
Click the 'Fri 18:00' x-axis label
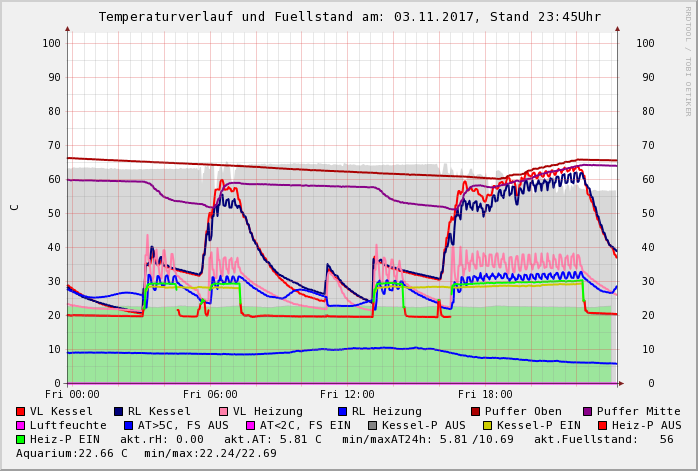[485, 394]
